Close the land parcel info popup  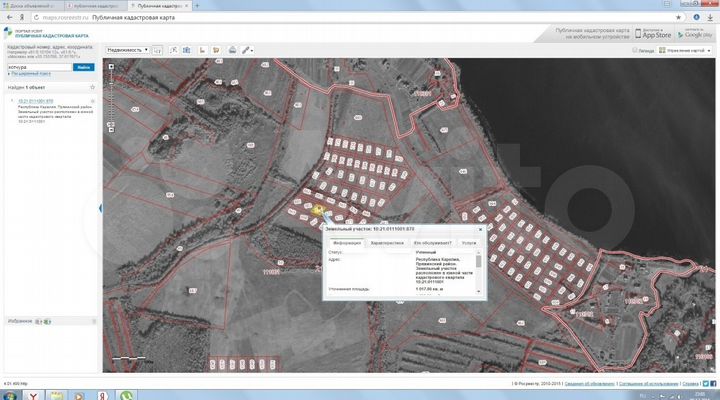click(x=479, y=229)
